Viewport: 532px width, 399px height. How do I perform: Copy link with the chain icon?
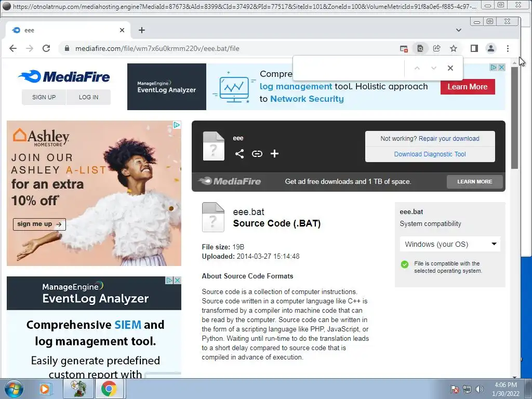pyautogui.click(x=257, y=154)
